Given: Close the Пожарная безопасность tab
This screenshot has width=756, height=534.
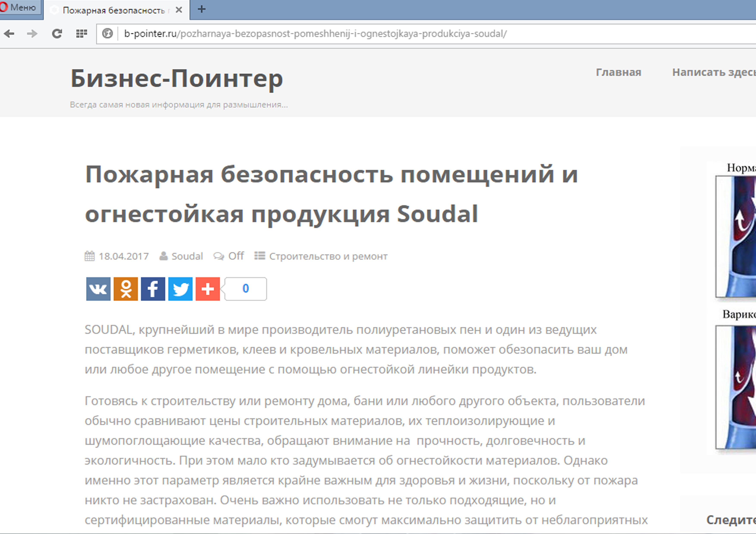Looking at the screenshot, I should (179, 10).
